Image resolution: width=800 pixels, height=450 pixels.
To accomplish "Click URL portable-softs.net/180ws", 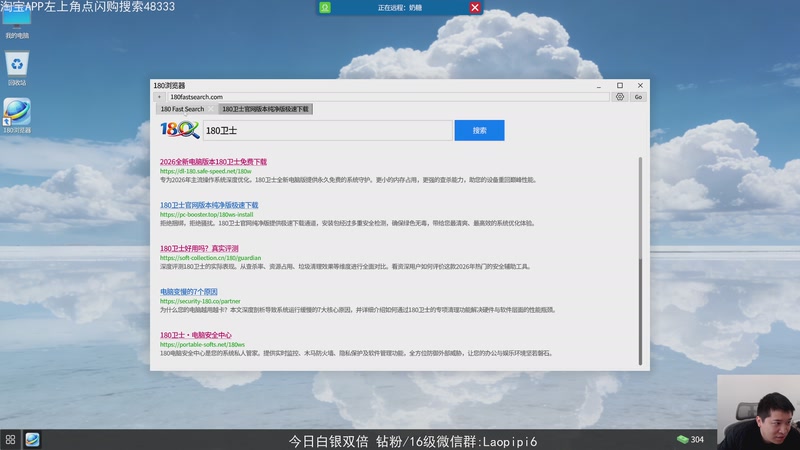I will (x=202, y=345).
